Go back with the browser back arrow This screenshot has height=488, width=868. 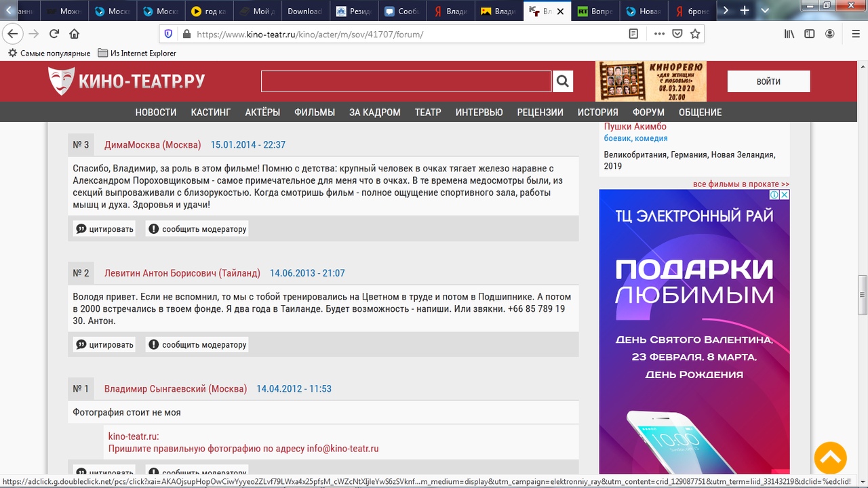click(12, 34)
